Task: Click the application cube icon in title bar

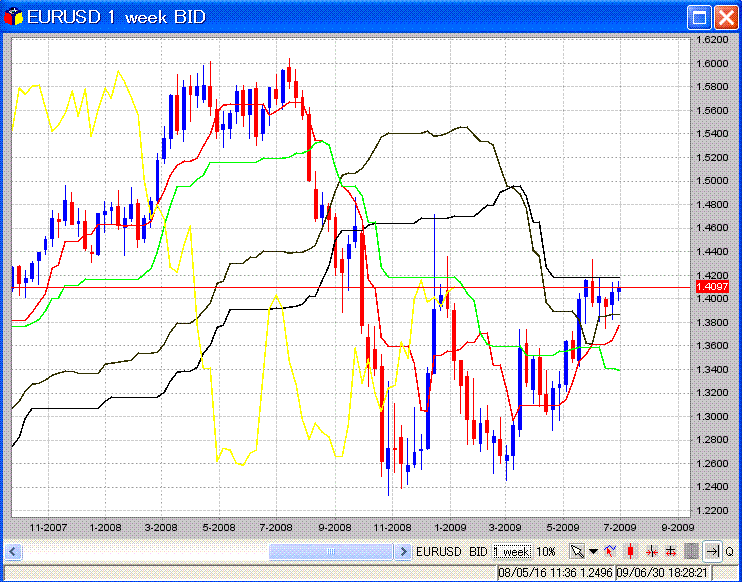Action: coord(13,18)
